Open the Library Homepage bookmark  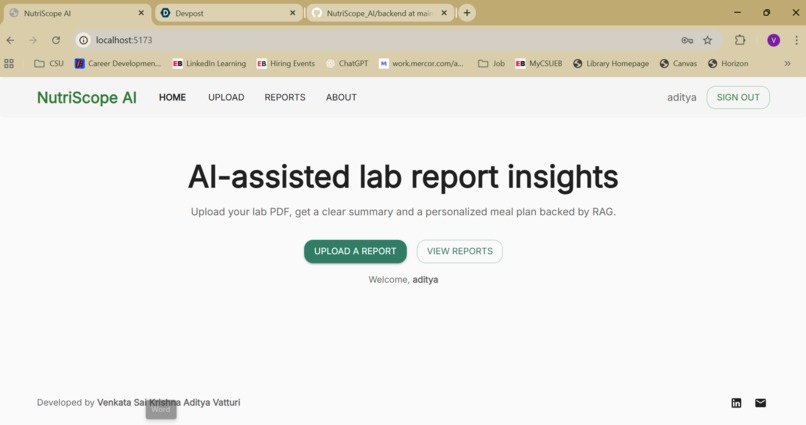tap(611, 64)
